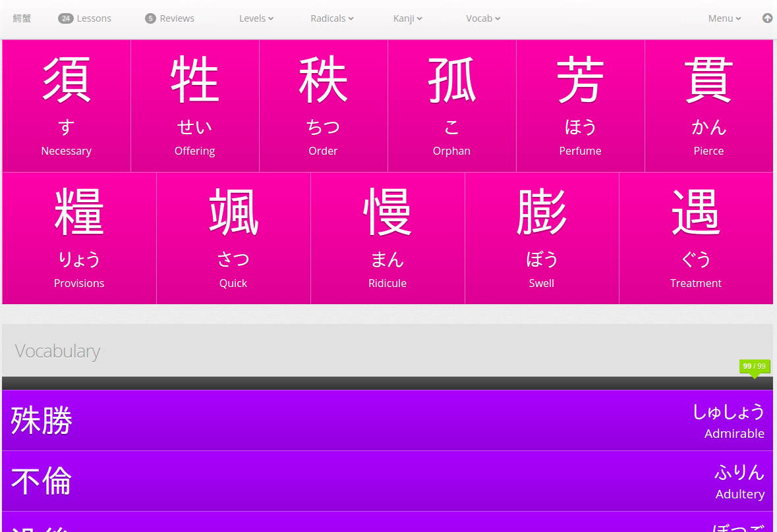The width and height of the screenshot is (777, 532).
Task: Open the 颯 Quick kanji tile
Action: pos(233,238)
